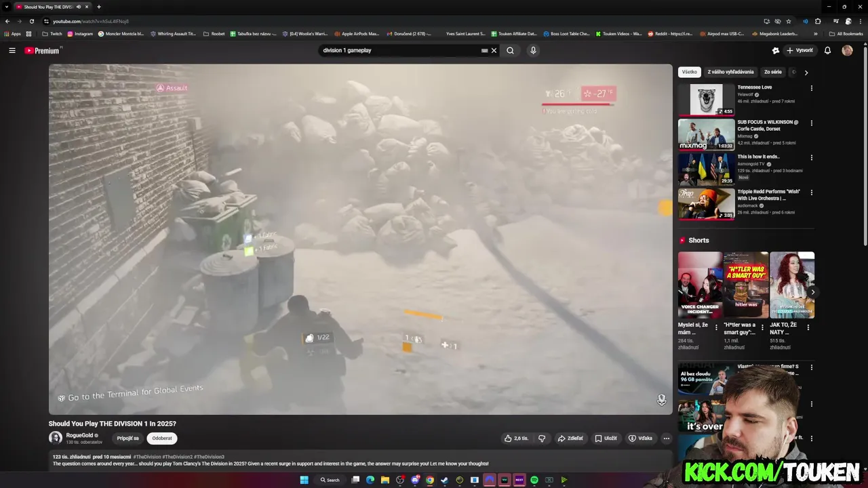The width and height of the screenshot is (868, 488).
Task: Click the 'Vytvoriť' create button
Action: tap(800, 50)
